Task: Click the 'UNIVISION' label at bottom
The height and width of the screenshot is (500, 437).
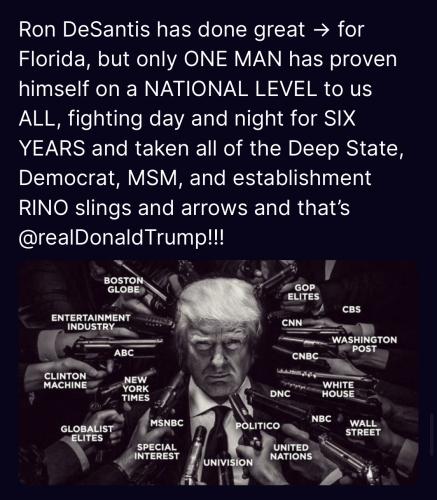Action: [228, 462]
